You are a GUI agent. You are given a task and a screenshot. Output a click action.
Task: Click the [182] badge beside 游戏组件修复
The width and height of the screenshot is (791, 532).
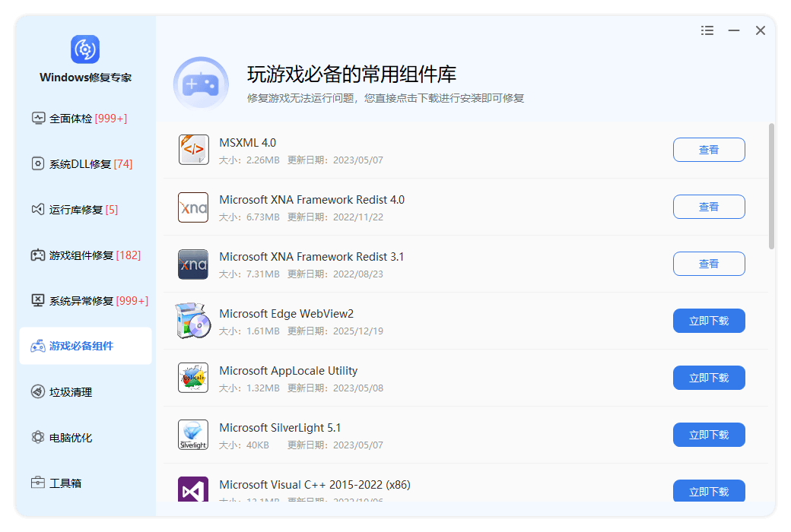(x=129, y=255)
